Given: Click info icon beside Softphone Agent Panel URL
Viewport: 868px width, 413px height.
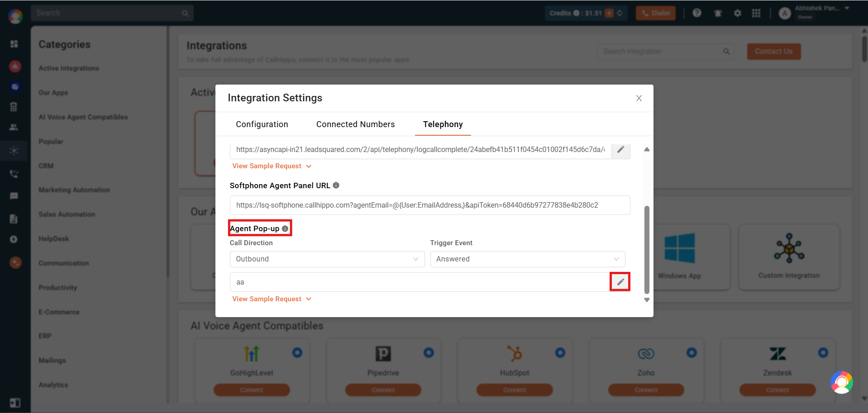Looking at the screenshot, I should pos(336,185).
